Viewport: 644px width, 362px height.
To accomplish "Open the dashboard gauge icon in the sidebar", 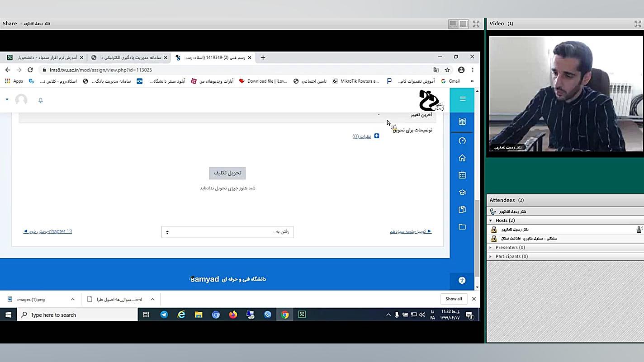I will (462, 141).
